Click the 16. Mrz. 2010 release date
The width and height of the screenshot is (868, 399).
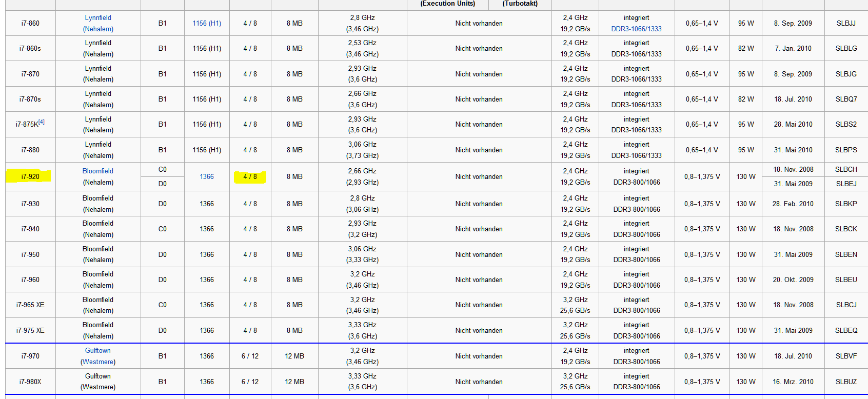(x=793, y=382)
